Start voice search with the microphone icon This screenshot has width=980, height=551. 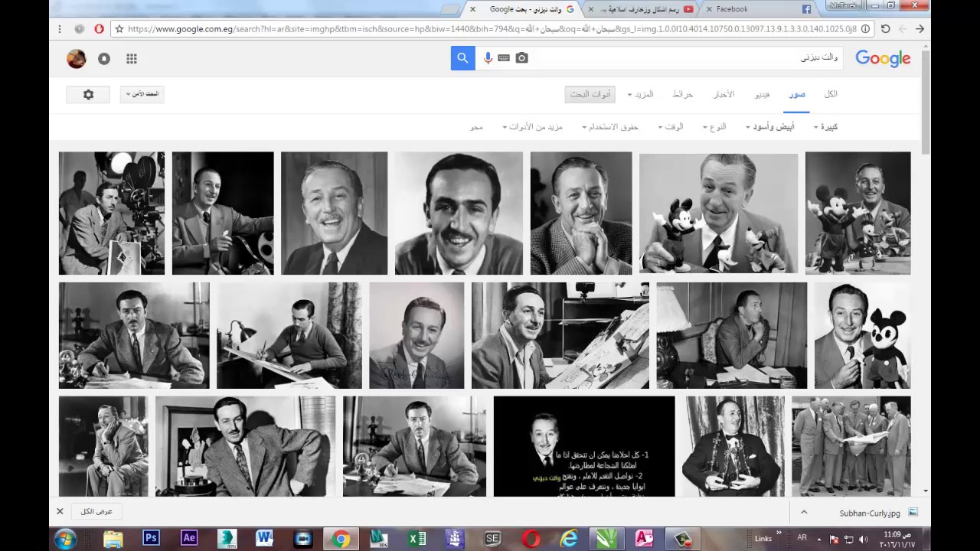click(488, 58)
